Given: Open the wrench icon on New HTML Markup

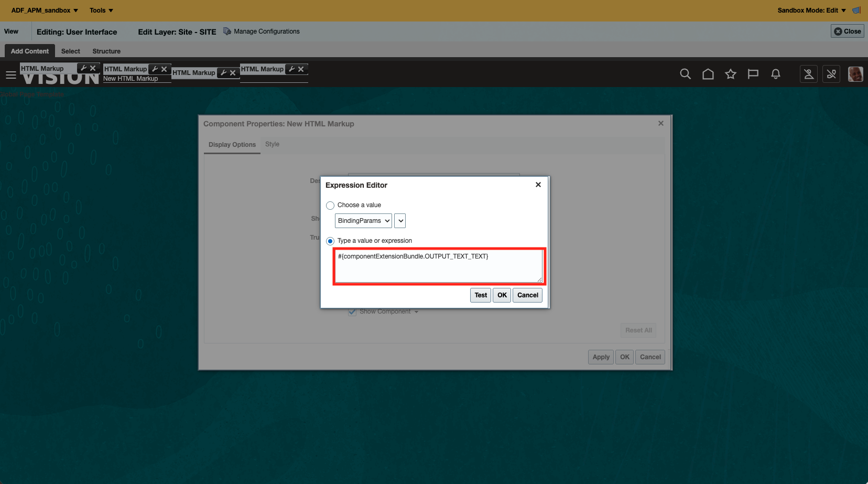Looking at the screenshot, I should [155, 69].
